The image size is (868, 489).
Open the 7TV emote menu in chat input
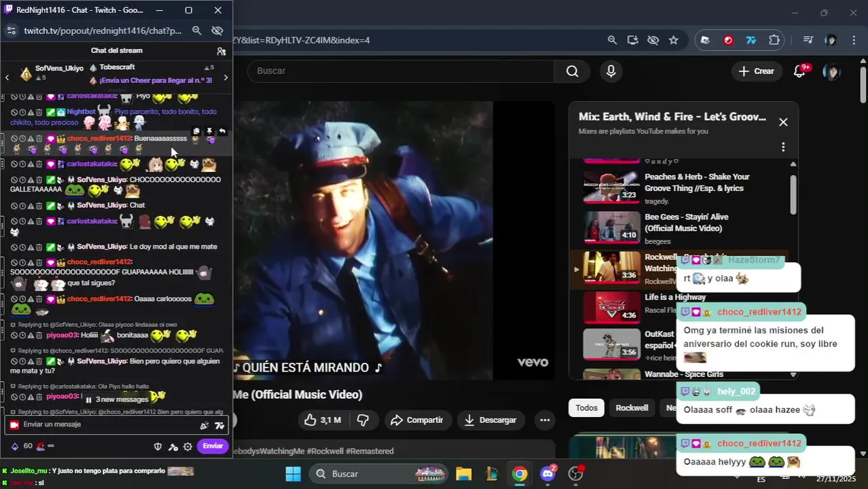(219, 425)
